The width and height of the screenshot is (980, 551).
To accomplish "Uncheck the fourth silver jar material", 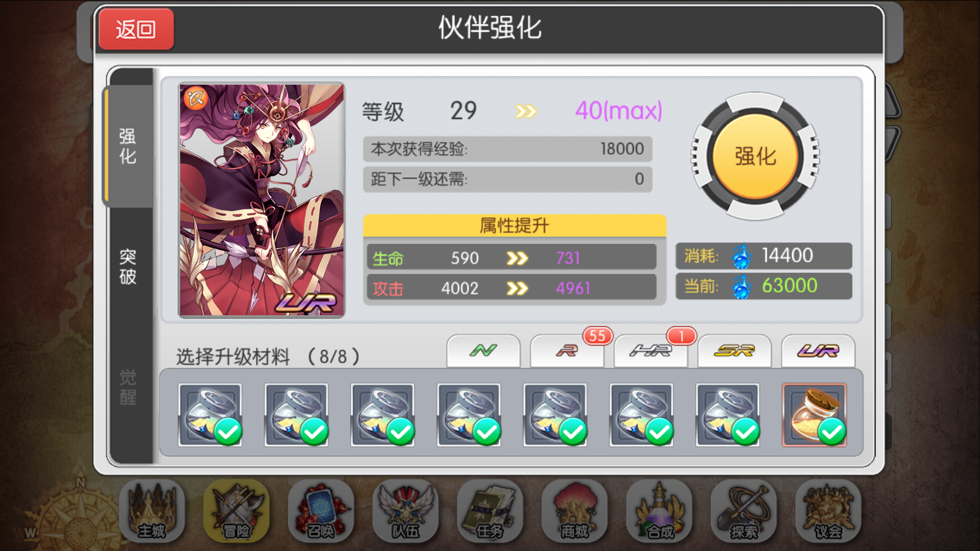I will [469, 415].
